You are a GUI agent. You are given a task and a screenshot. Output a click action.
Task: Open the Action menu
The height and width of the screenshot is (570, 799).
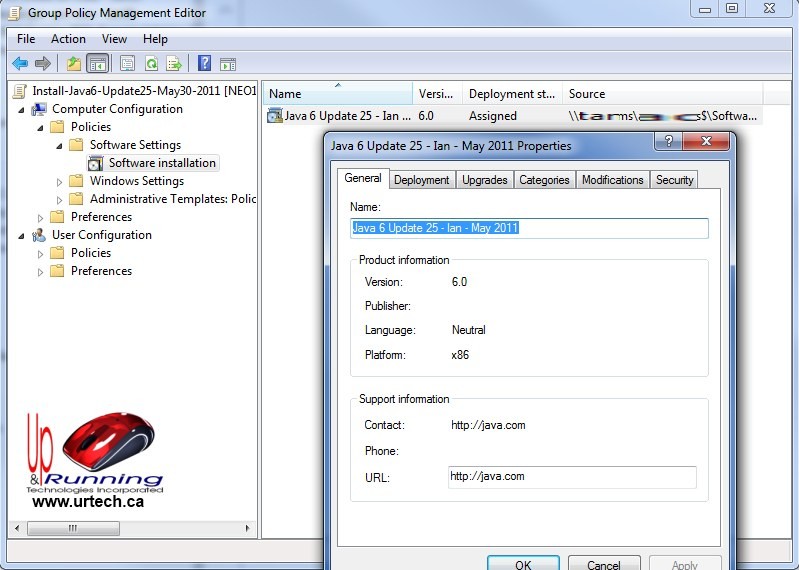(x=68, y=39)
